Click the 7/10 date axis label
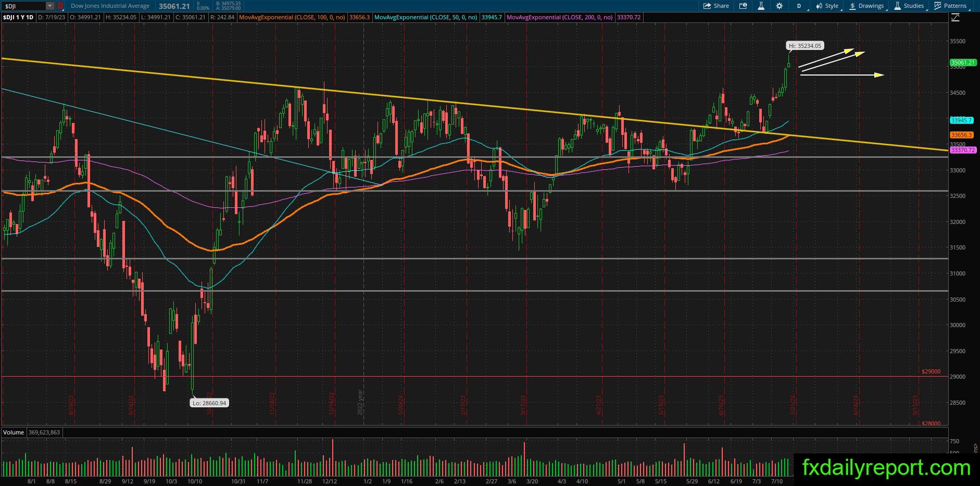The image size is (980, 486). (x=777, y=481)
